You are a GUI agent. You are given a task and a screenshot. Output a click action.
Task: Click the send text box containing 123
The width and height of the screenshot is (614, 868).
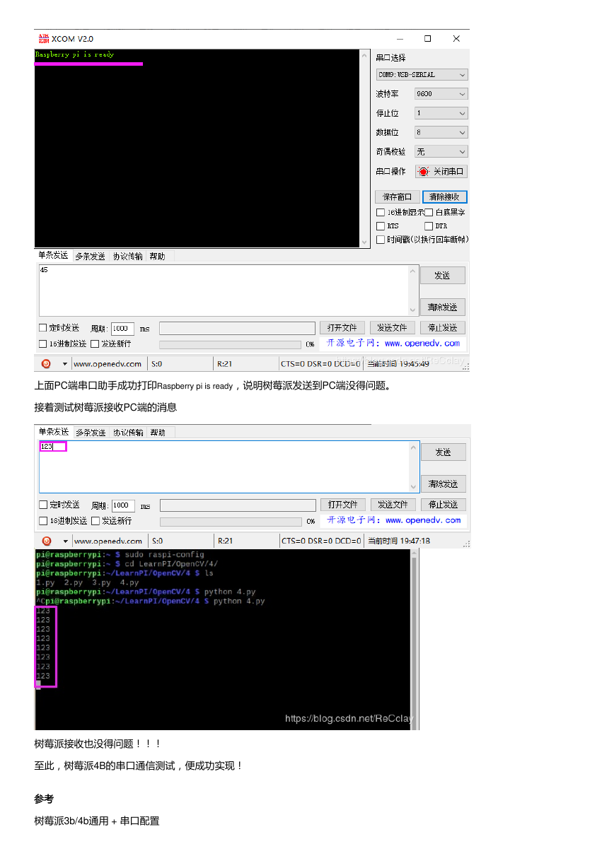pyautogui.click(x=224, y=467)
